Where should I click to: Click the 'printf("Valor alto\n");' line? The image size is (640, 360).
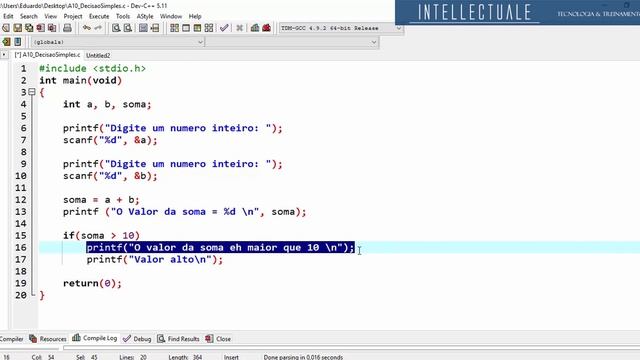click(x=155, y=259)
